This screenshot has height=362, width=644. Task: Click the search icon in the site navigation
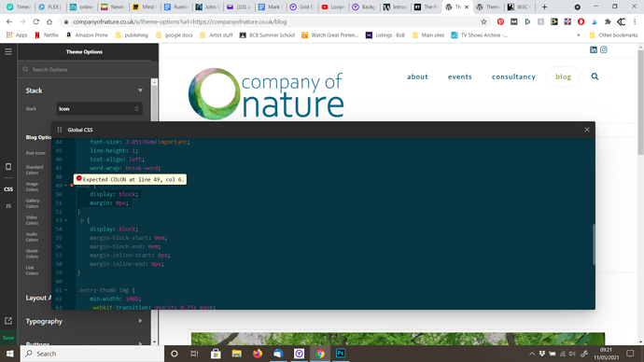click(595, 77)
